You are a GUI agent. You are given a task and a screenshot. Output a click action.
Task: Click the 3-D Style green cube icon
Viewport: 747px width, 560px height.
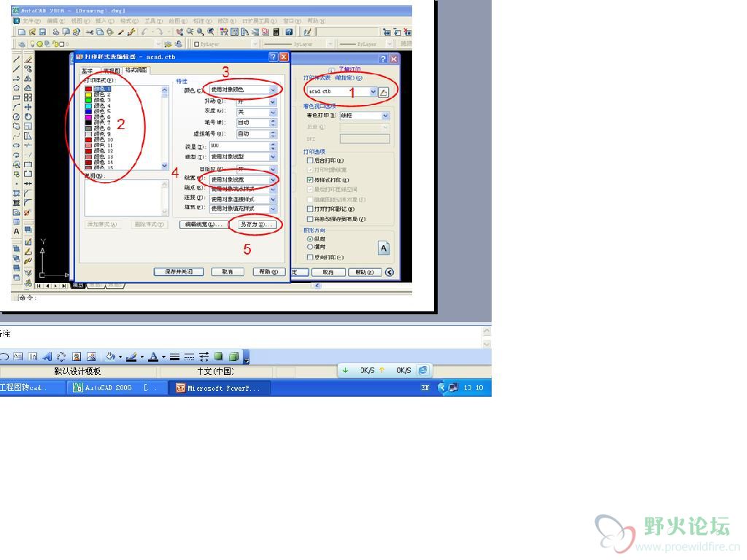[x=233, y=356]
